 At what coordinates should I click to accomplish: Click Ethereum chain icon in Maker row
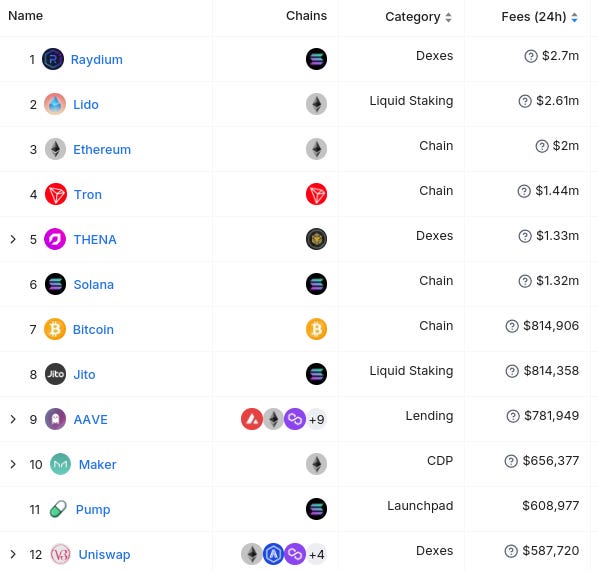click(x=317, y=464)
